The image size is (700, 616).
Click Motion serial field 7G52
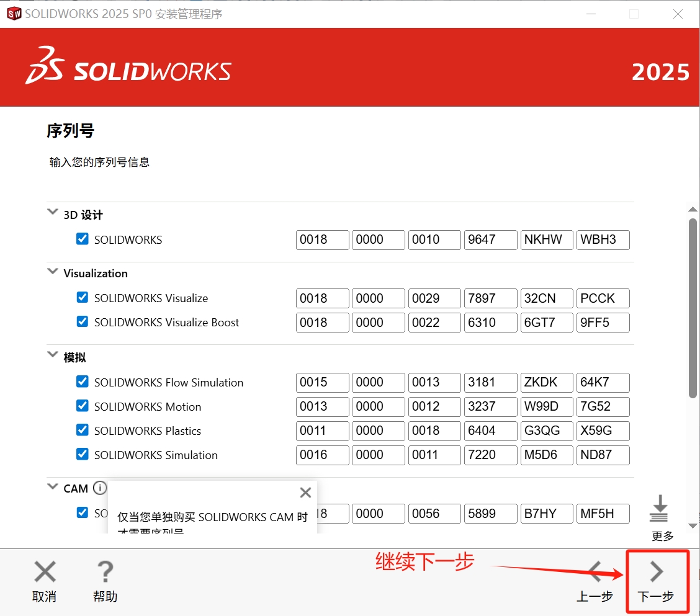[x=603, y=407]
